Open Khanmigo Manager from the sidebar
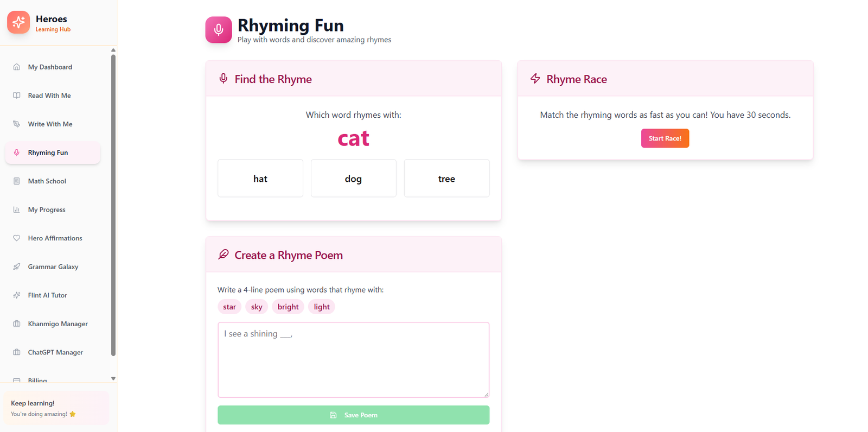 (58, 324)
